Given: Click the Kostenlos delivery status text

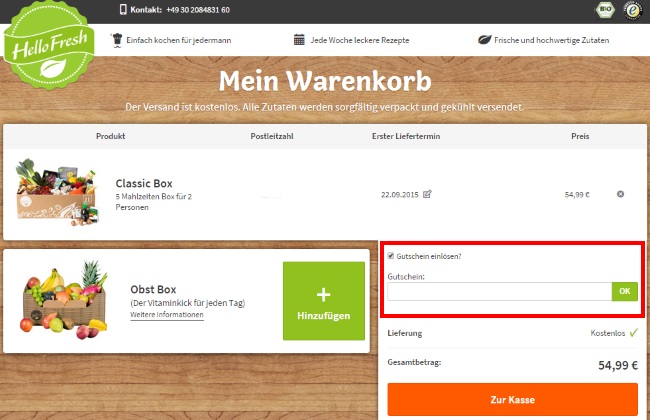Looking at the screenshot, I should pyautogui.click(x=608, y=333).
